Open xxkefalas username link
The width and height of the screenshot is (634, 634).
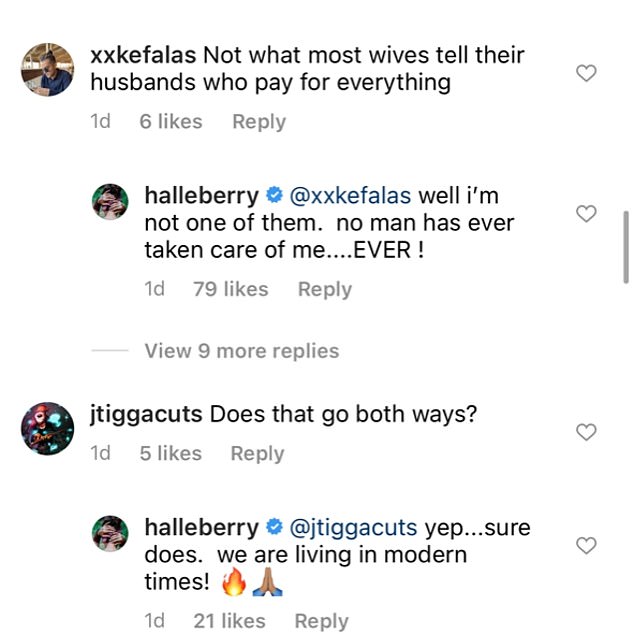click(x=143, y=55)
